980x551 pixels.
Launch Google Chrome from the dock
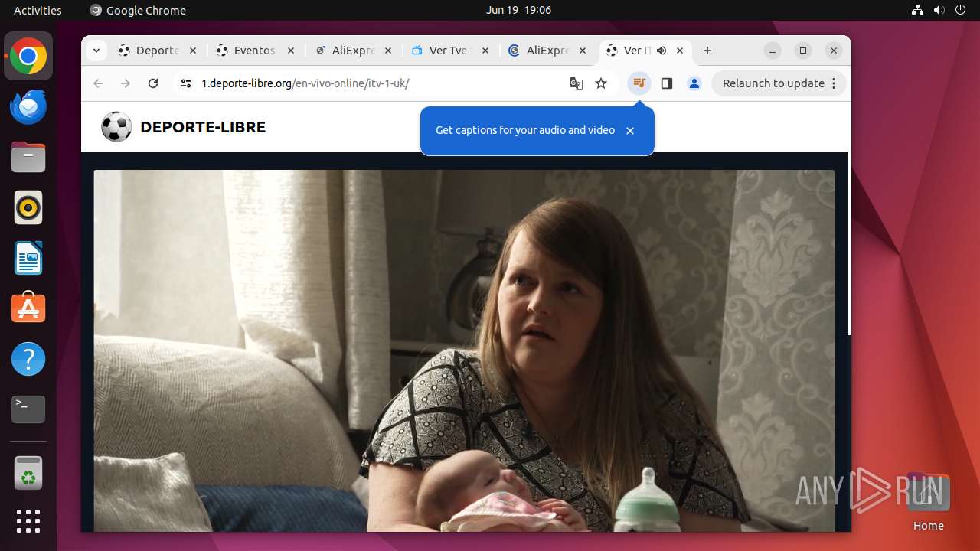(x=28, y=56)
